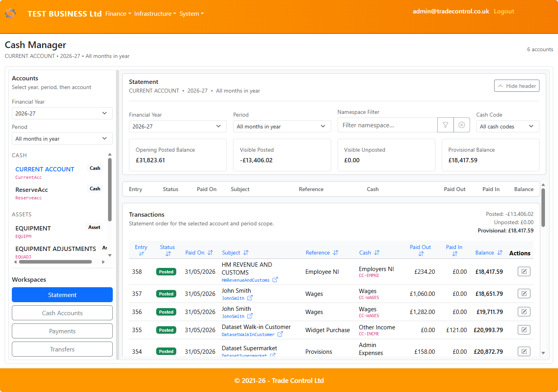Click balance £20,993.79 in entry 355

(x=488, y=330)
